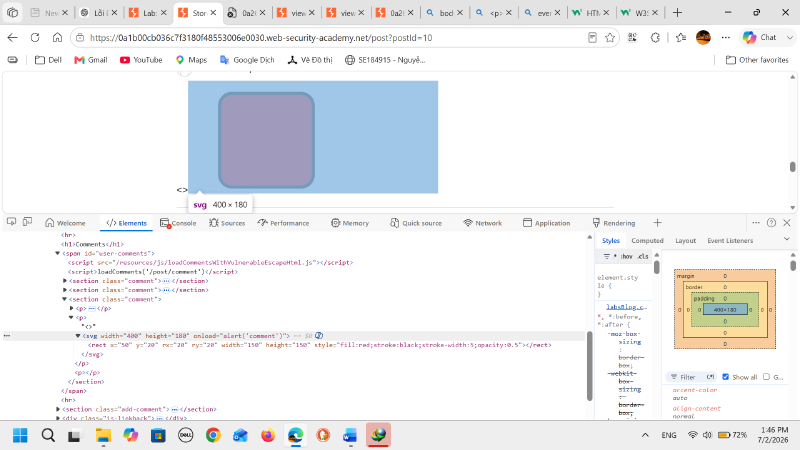The image size is (800, 450).
Task: Open the Favorites list in toolbar
Action: click(x=681, y=37)
